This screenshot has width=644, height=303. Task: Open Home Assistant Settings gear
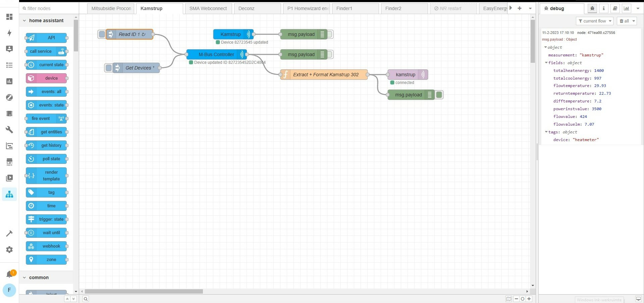9,250
